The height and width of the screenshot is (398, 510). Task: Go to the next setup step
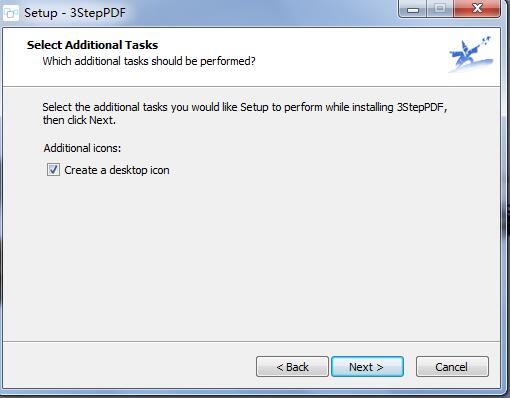pyautogui.click(x=367, y=367)
